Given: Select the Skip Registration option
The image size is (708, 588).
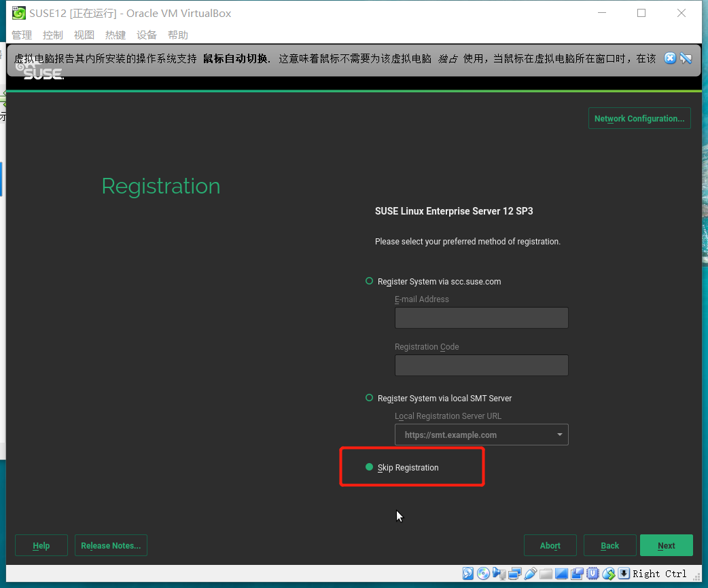Looking at the screenshot, I should click(369, 467).
